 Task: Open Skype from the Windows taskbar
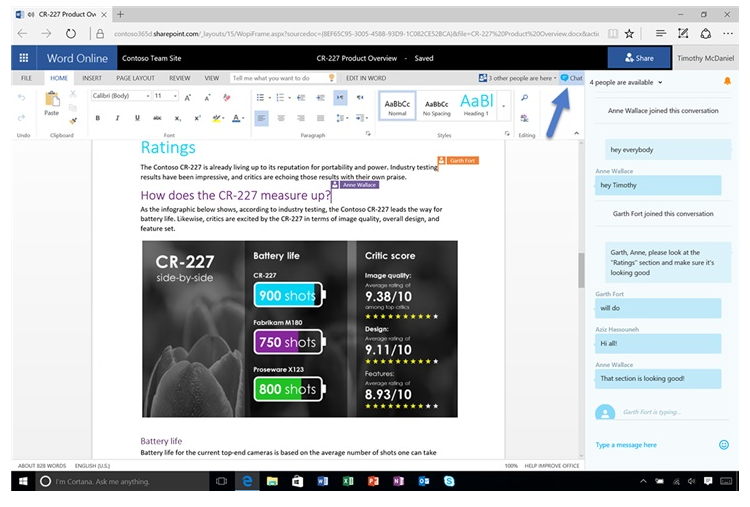tap(449, 481)
